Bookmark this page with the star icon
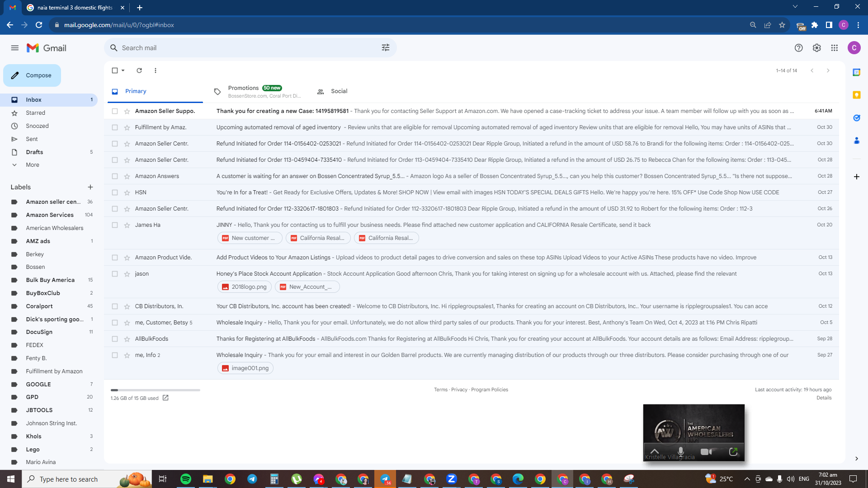Screen dimensions: 868x488 [x=782, y=25]
